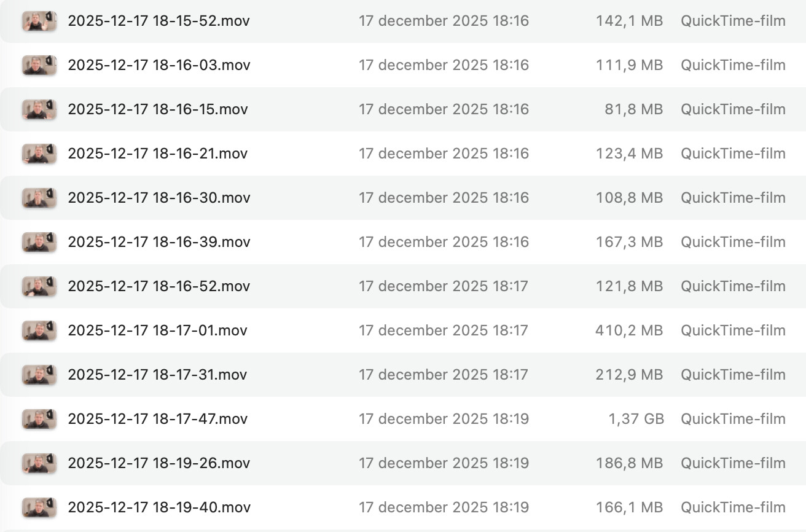Select the file icon for 18-19-40.mov
The width and height of the screenshot is (806, 532).
[39, 508]
